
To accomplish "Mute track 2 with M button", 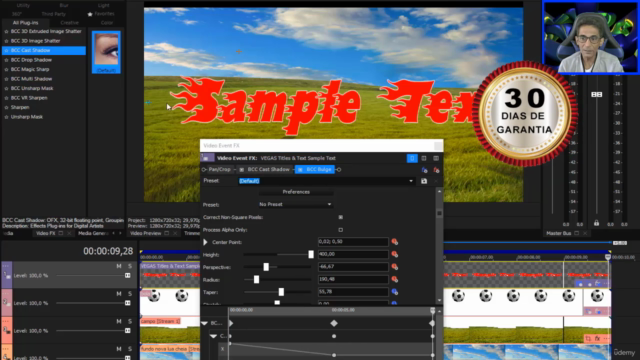I will pyautogui.click(x=119, y=294).
